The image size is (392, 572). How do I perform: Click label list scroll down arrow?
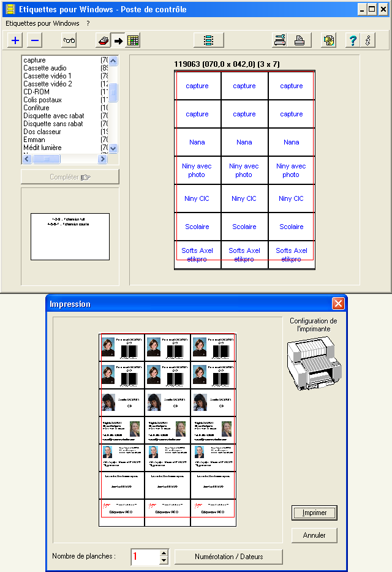pyautogui.click(x=113, y=148)
